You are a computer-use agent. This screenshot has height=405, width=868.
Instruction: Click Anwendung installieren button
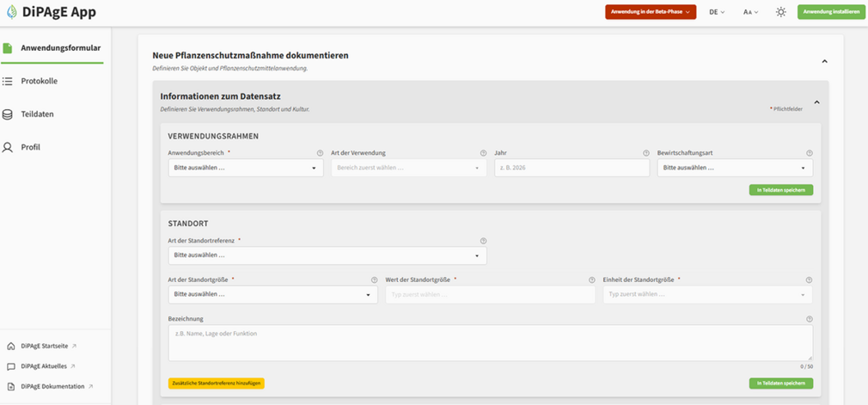click(831, 12)
